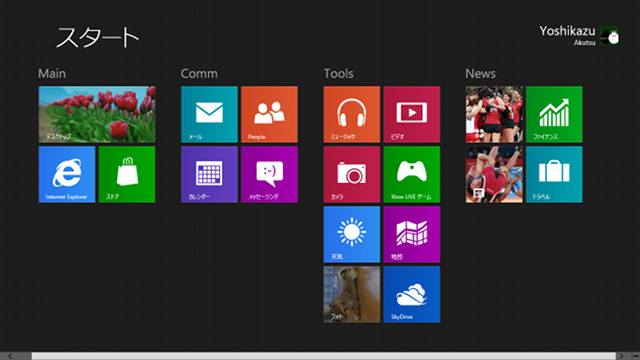Viewport: 640px width, 360px height.
Task: Click the News group heading
Action: click(480, 73)
